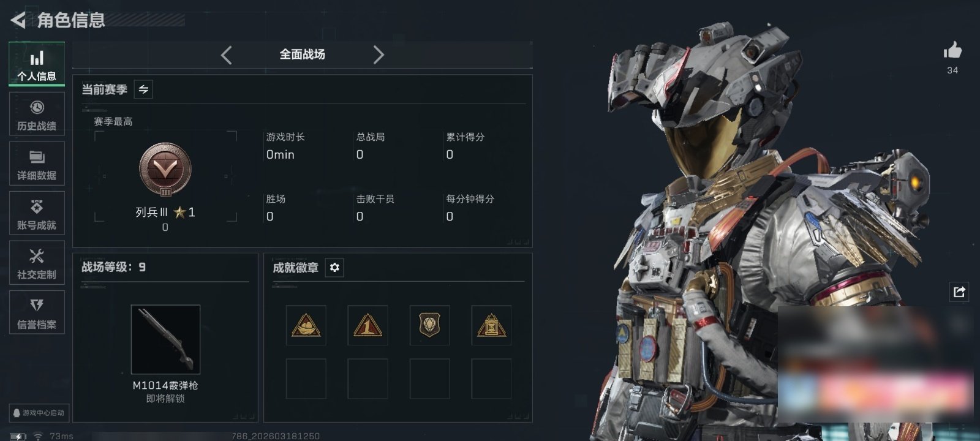980x441 pixels.
Task: Click the first sailboat achievement badge
Action: [306, 325]
